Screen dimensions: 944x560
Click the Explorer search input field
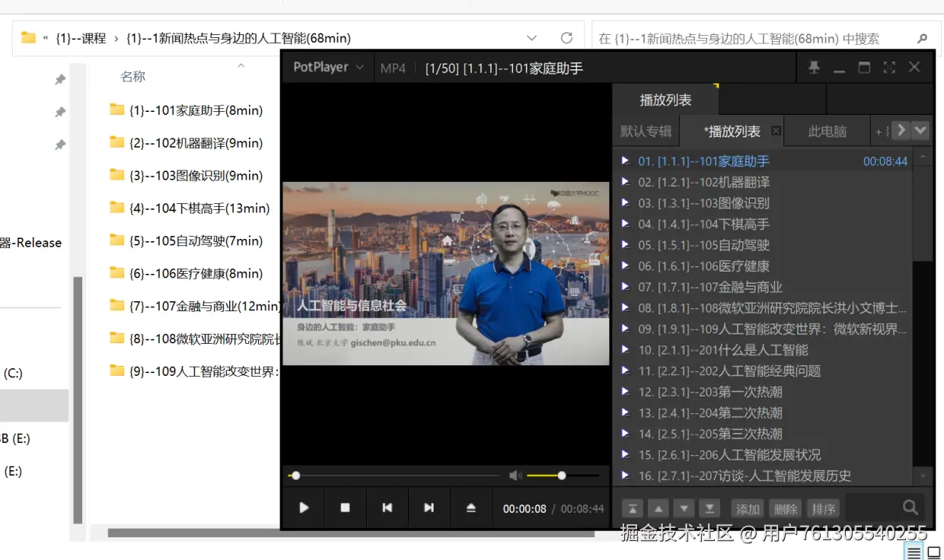tap(754, 38)
